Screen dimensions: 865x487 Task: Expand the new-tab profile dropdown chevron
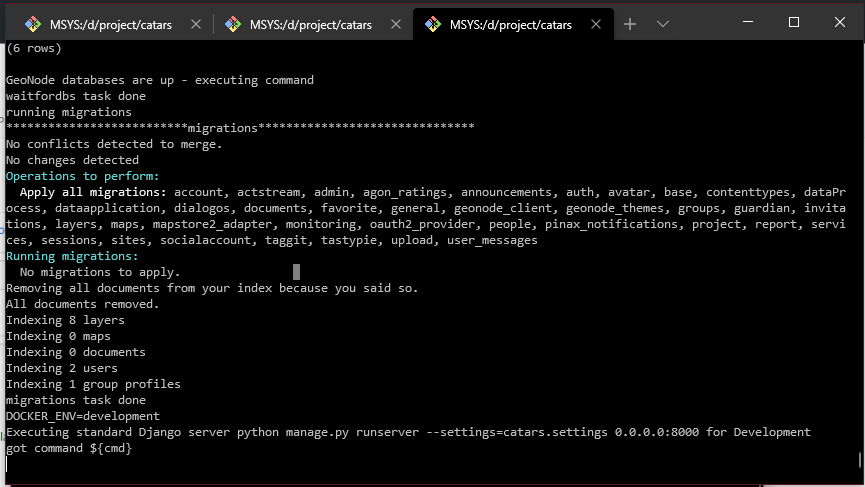pos(663,24)
